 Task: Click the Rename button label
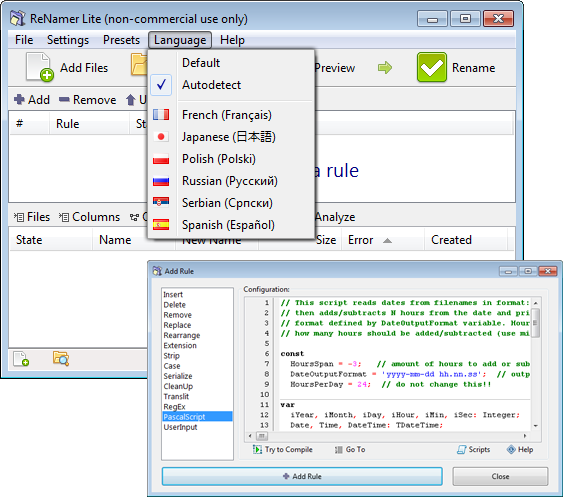pos(473,68)
